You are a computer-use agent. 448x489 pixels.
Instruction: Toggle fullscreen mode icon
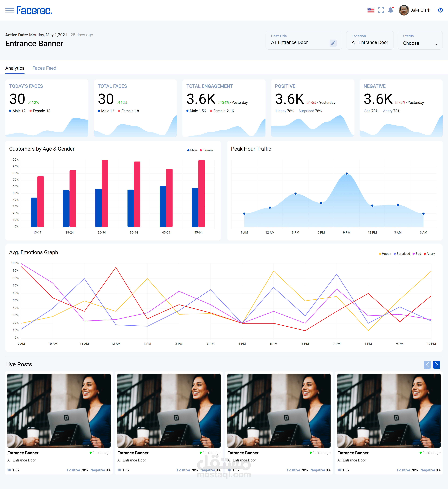coord(381,10)
